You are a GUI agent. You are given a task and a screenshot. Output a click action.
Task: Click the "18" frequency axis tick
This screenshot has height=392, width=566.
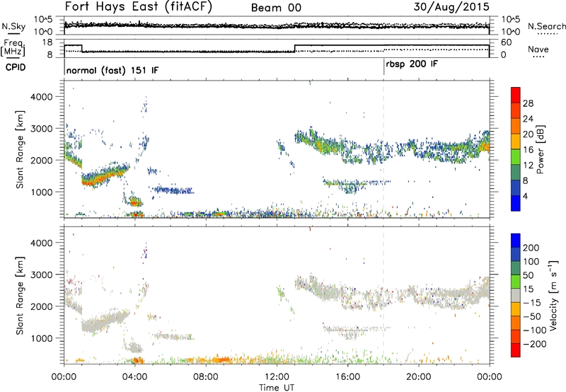pos(47,42)
